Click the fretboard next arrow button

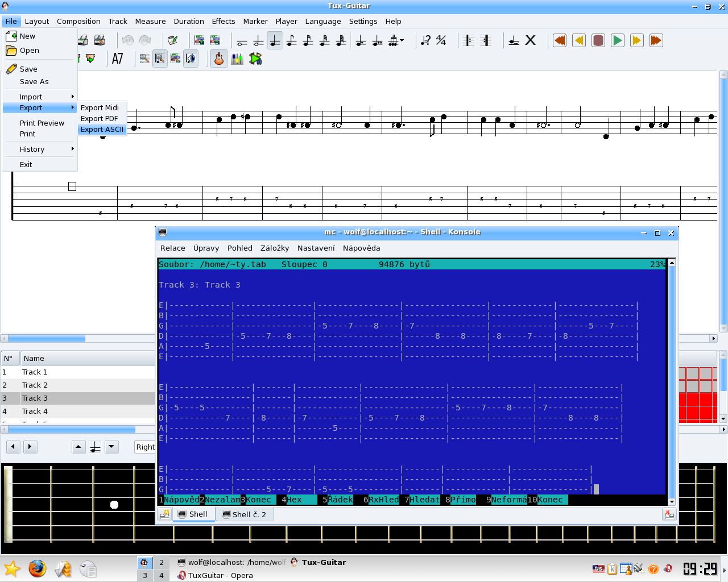[x=30, y=447]
